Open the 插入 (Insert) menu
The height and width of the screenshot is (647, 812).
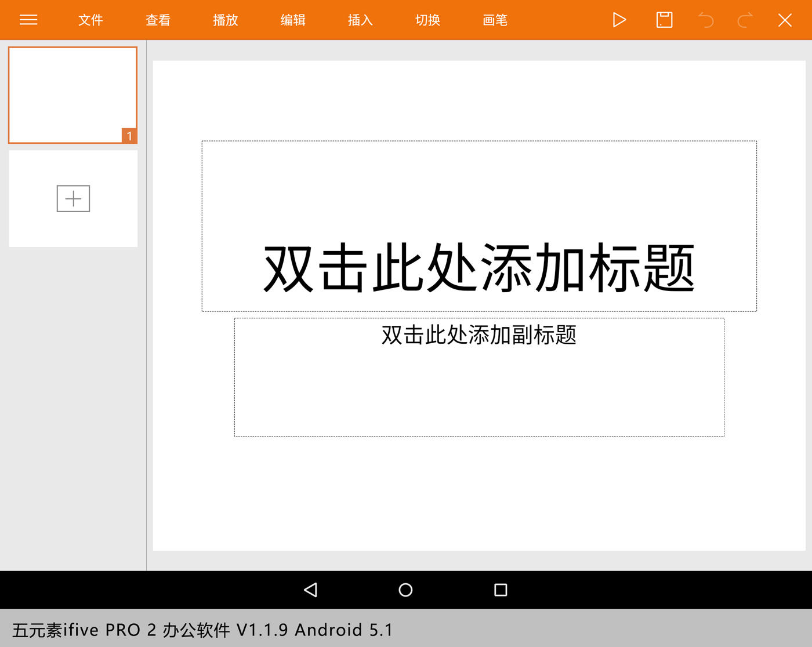[x=360, y=20]
